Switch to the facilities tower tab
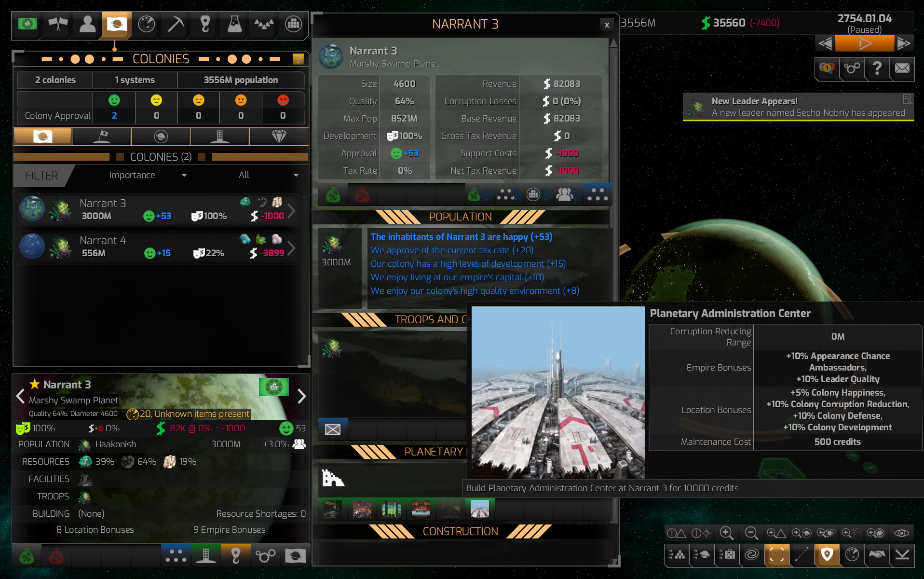Screen dimensions: 924x579 point(220,137)
